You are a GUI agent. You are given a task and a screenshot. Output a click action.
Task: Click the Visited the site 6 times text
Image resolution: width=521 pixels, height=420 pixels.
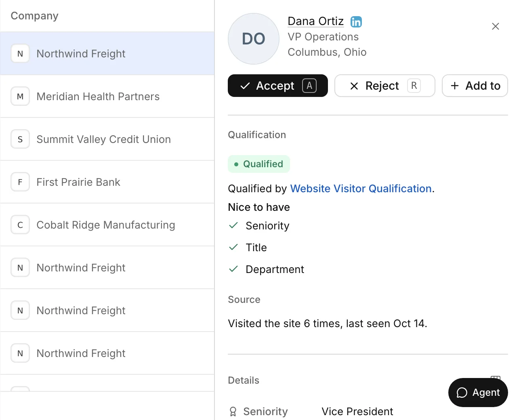coord(328,323)
